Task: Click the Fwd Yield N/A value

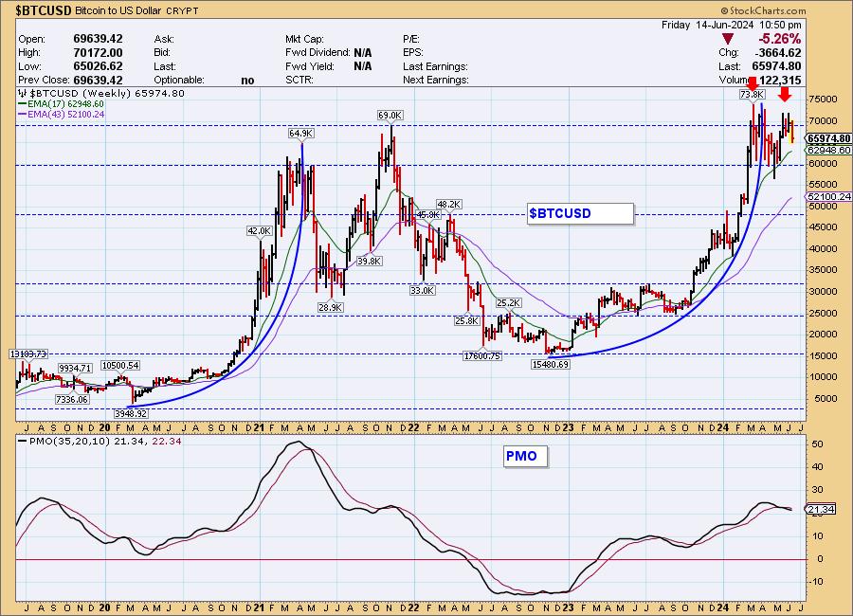Action: coord(363,66)
